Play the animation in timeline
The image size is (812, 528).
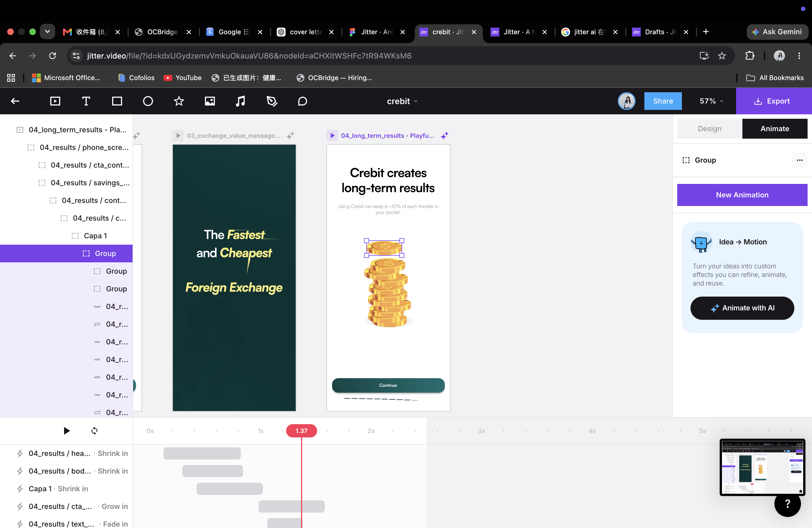[67, 431]
